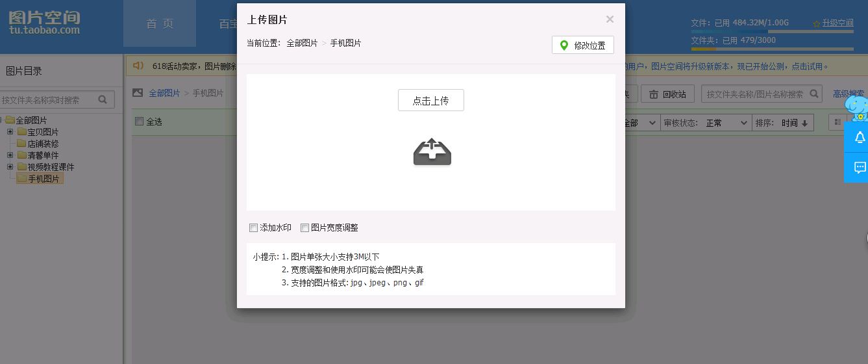Click the speaker announcement icon
Image resolution: width=868 pixels, height=364 pixels.
(x=138, y=66)
